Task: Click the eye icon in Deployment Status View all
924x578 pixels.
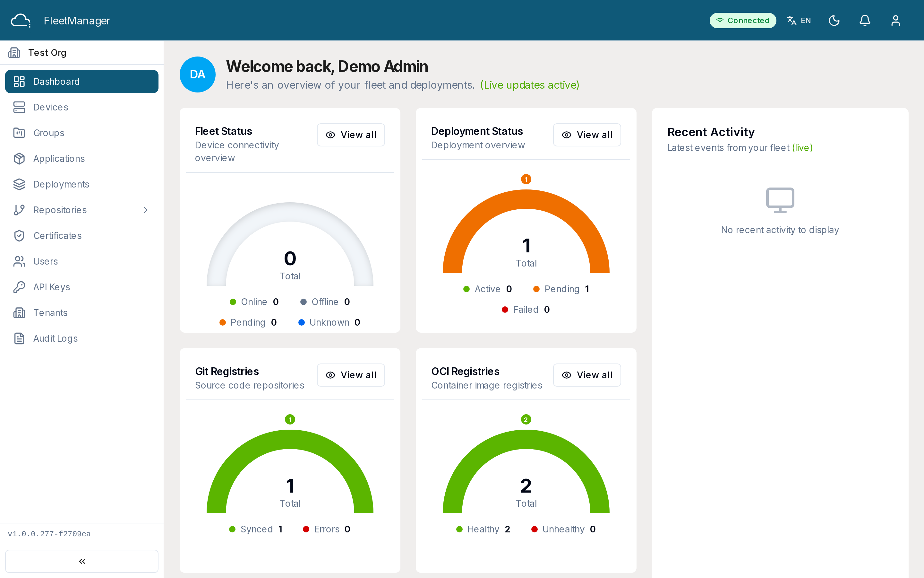Action: point(567,135)
